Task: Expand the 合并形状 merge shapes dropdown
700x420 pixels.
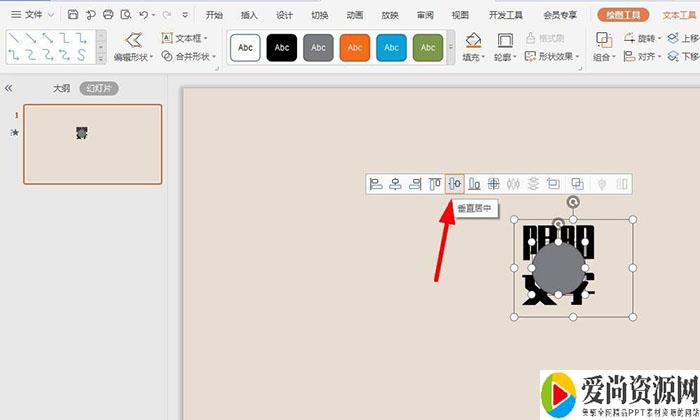Action: [x=191, y=57]
